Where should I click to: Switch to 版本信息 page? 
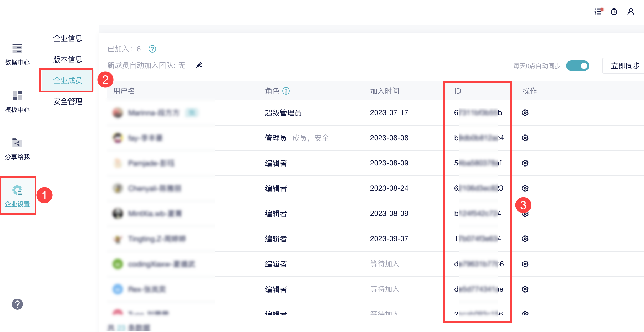[68, 59]
